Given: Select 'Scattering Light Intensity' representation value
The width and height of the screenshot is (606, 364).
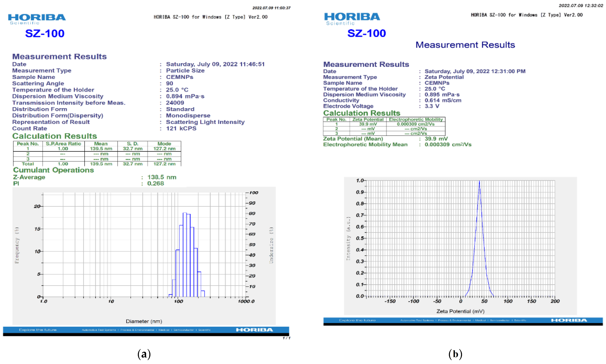Looking at the screenshot, I should click(x=205, y=122).
